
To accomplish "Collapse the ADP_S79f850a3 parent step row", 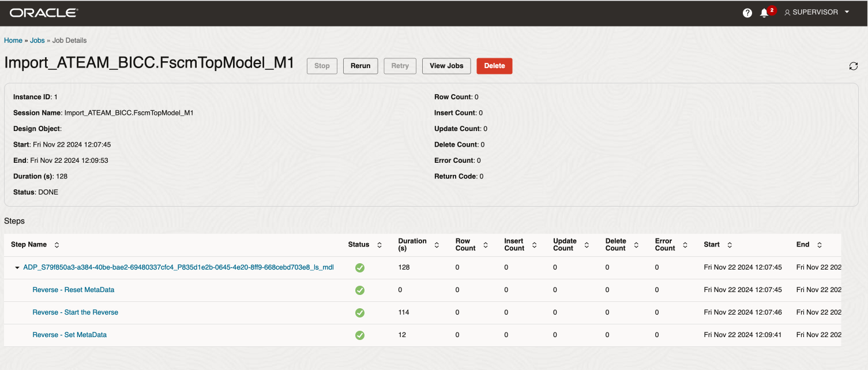I will pyautogui.click(x=17, y=268).
